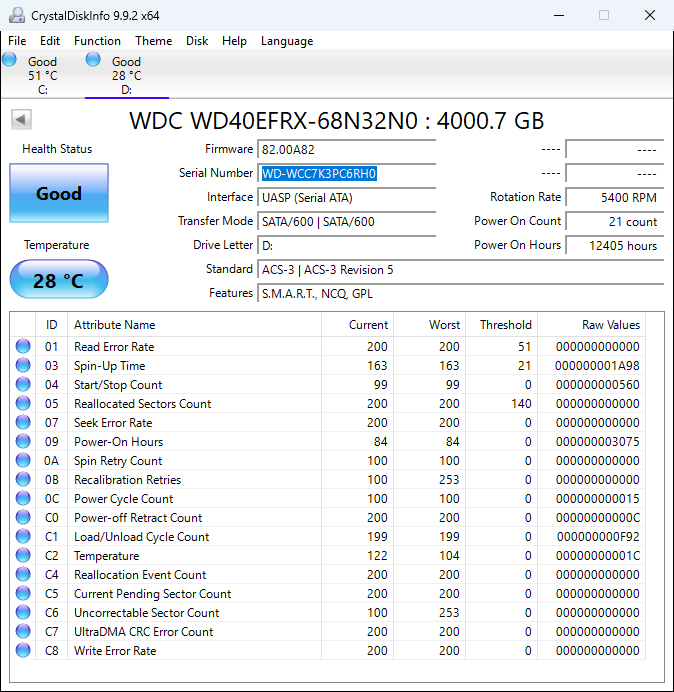Click raw value 00000000001C
This screenshot has height=692, width=674.
point(598,556)
